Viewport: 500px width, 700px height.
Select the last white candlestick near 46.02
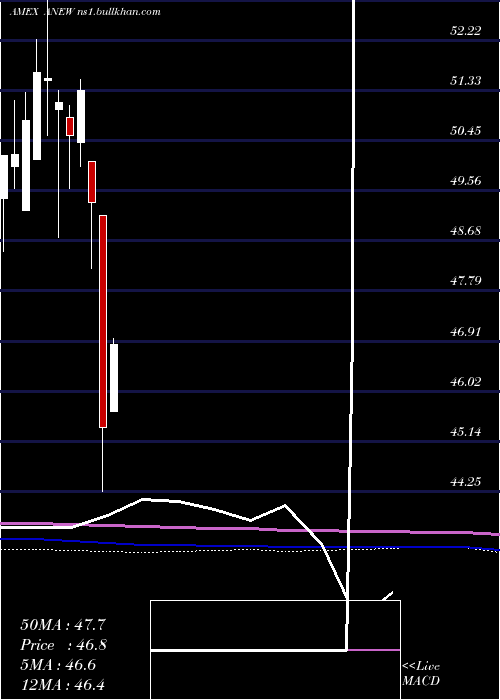114,378
